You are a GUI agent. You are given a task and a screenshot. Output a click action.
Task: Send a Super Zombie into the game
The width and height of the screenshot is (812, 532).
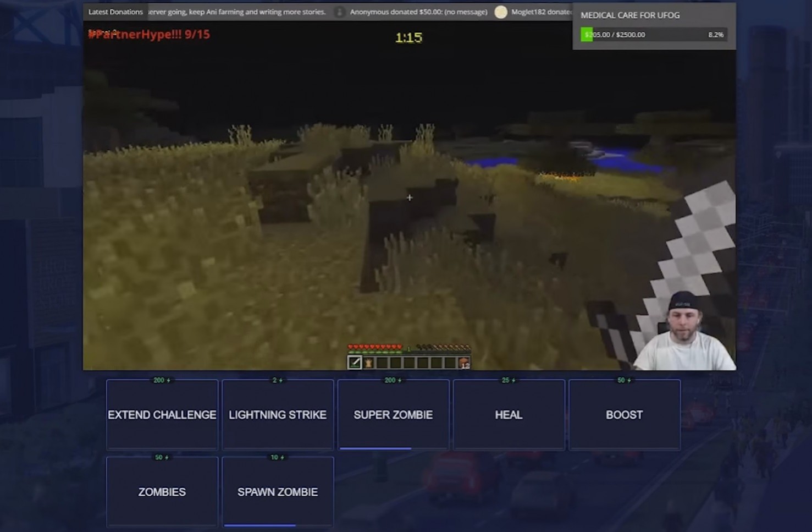(393, 415)
